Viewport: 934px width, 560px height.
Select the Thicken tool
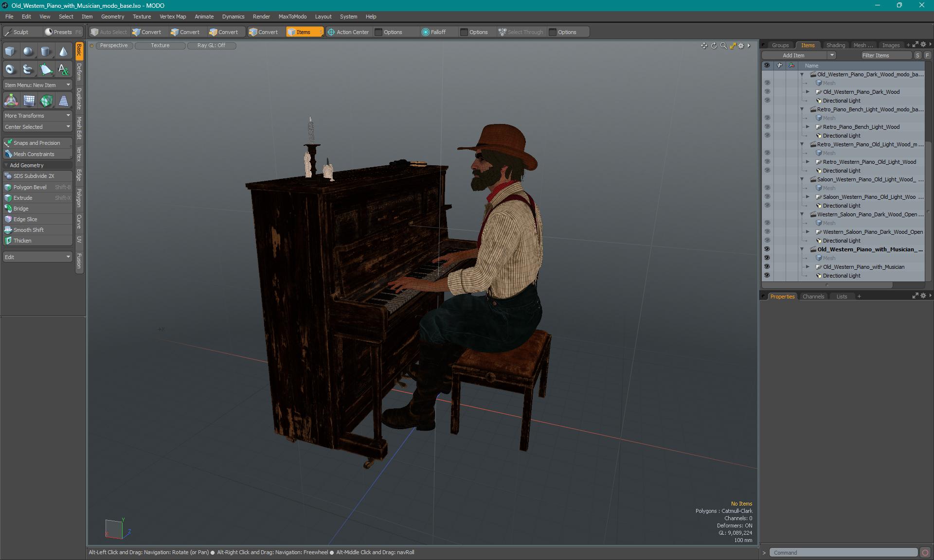[37, 241]
